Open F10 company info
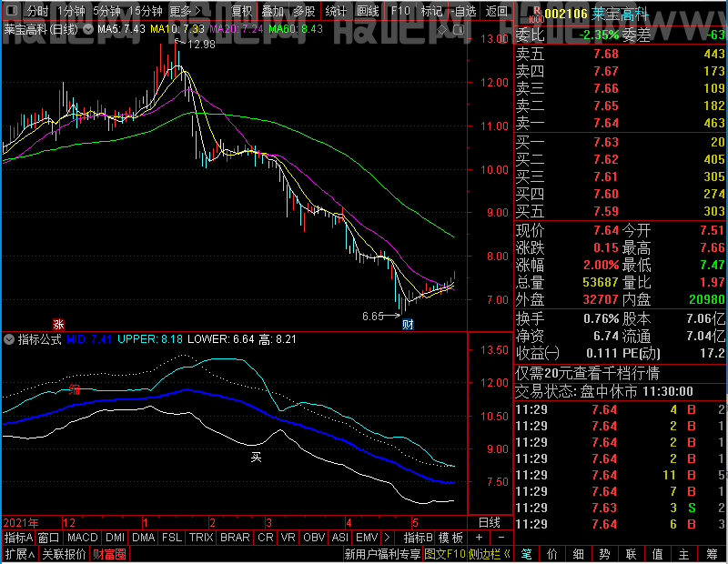The width and height of the screenshot is (728, 564). 400,11
